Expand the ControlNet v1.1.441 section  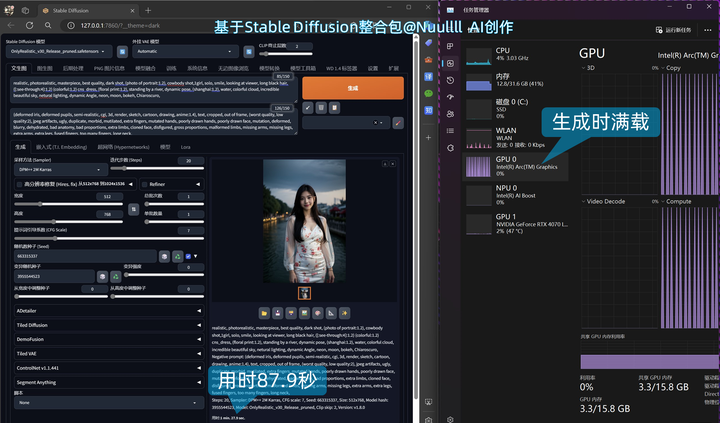[x=109, y=368]
